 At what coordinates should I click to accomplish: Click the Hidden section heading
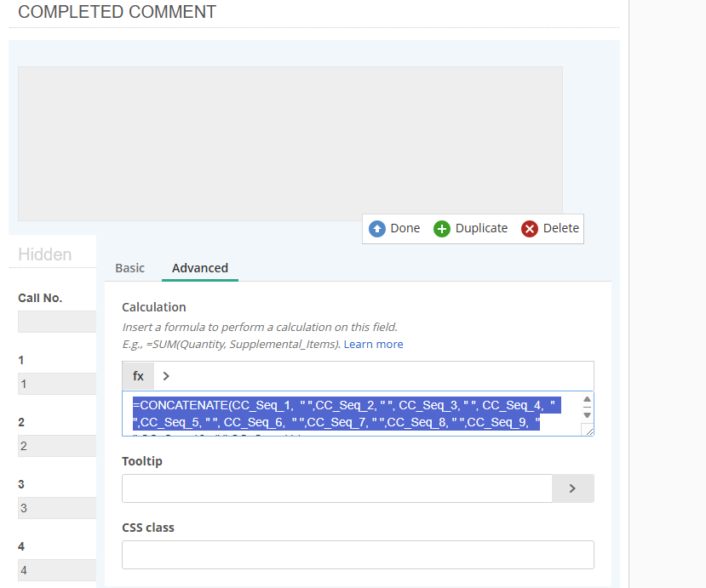(45, 254)
